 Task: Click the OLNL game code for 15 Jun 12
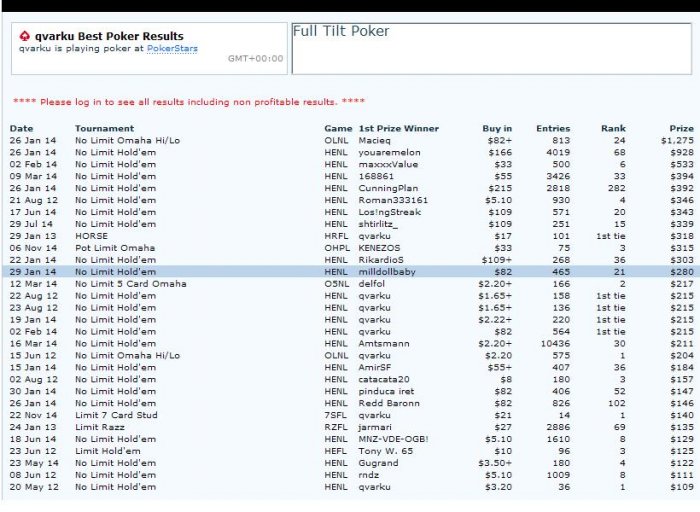coord(336,356)
